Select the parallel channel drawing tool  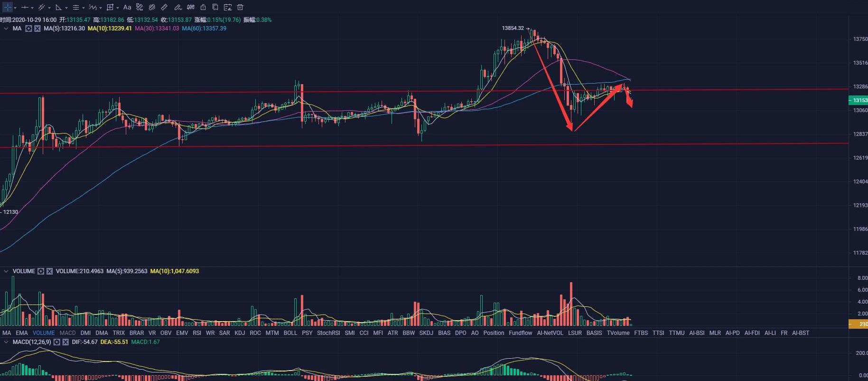[42, 7]
